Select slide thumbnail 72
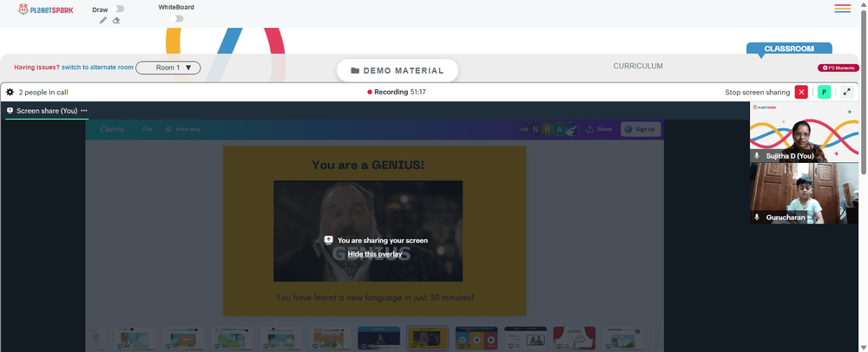 [525, 338]
